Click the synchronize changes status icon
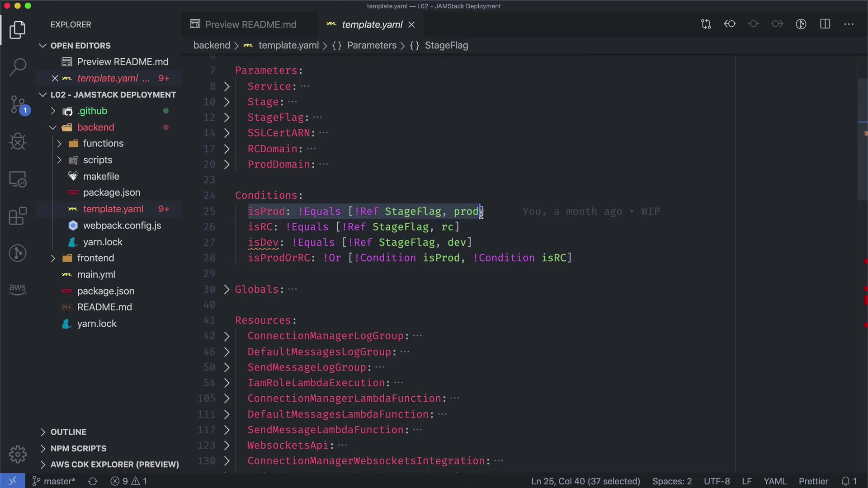The image size is (868, 488). click(x=93, y=481)
